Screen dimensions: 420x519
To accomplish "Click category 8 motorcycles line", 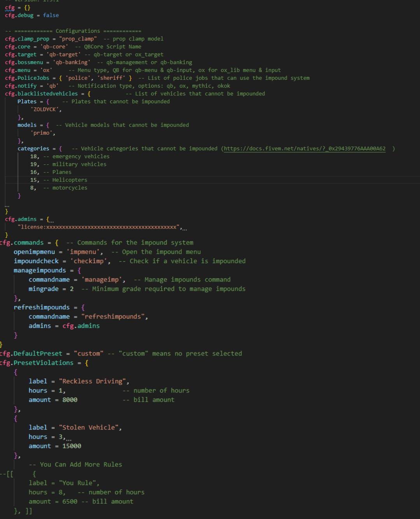I will click(58, 188).
